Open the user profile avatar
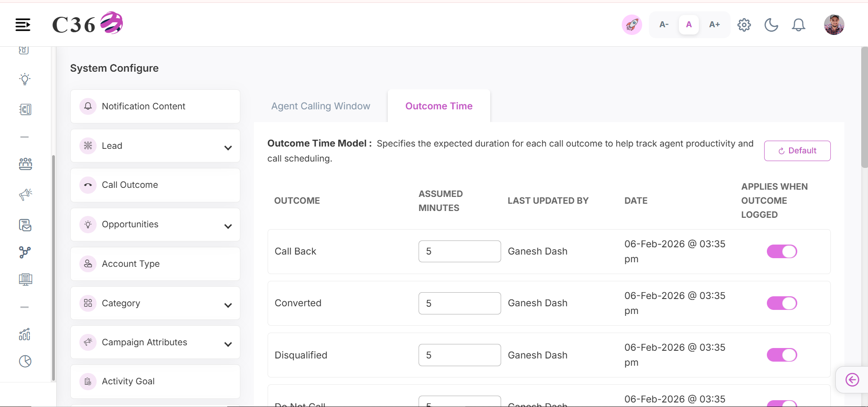 [834, 25]
